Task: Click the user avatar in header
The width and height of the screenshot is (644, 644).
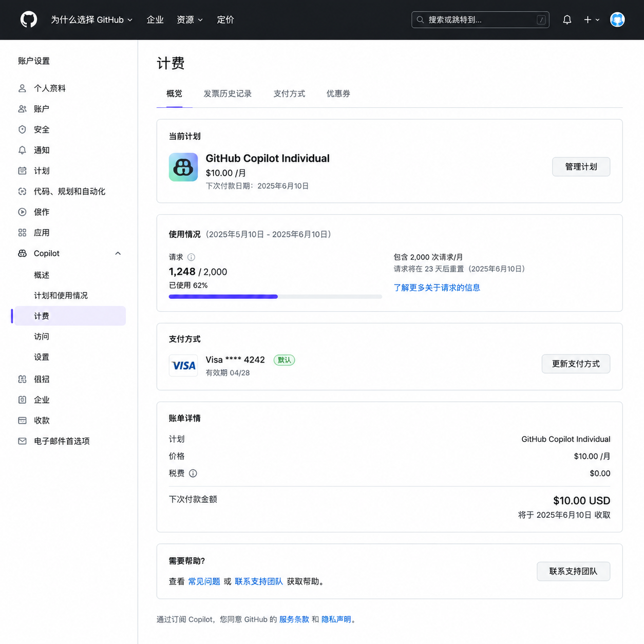Action: (617, 20)
